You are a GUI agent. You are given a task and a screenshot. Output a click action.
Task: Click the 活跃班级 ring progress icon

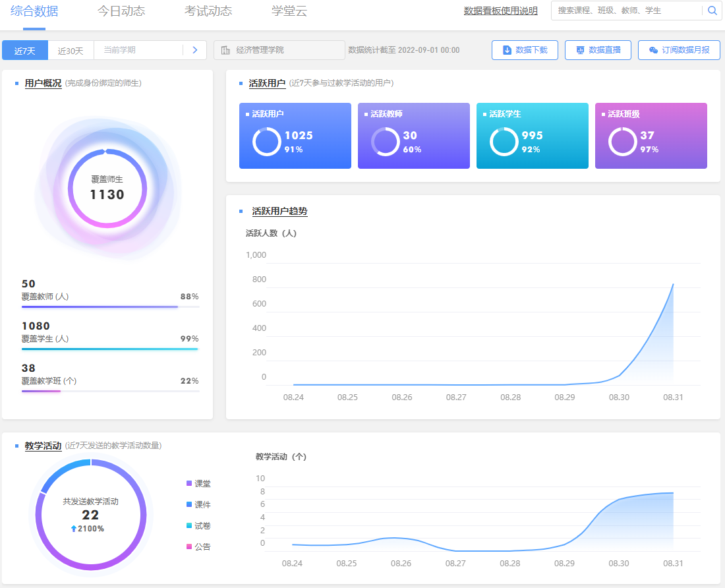[622, 141]
